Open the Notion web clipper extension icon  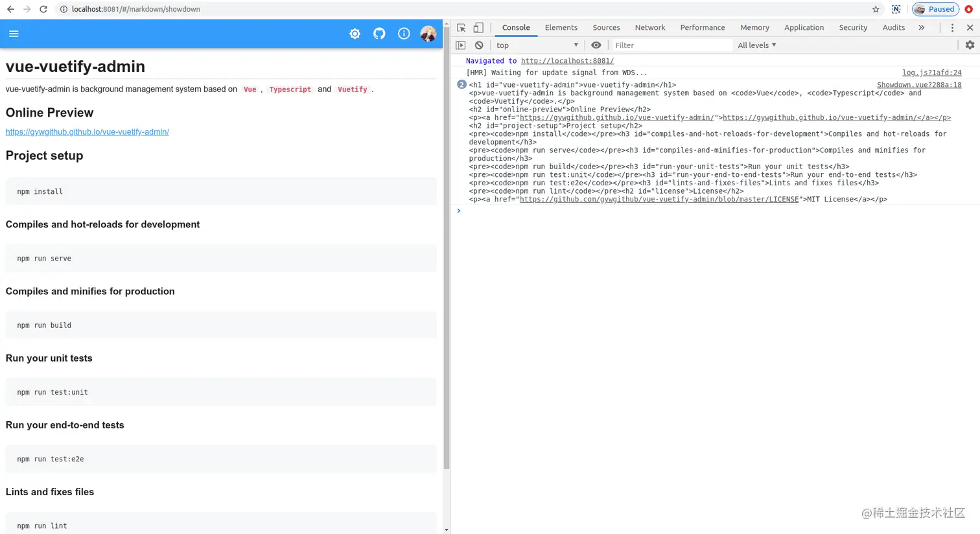[896, 9]
